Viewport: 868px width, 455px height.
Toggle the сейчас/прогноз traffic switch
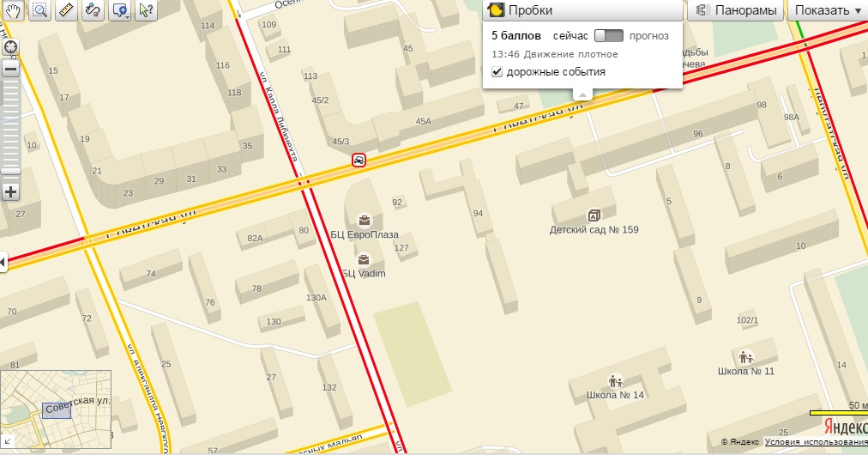[x=608, y=35]
